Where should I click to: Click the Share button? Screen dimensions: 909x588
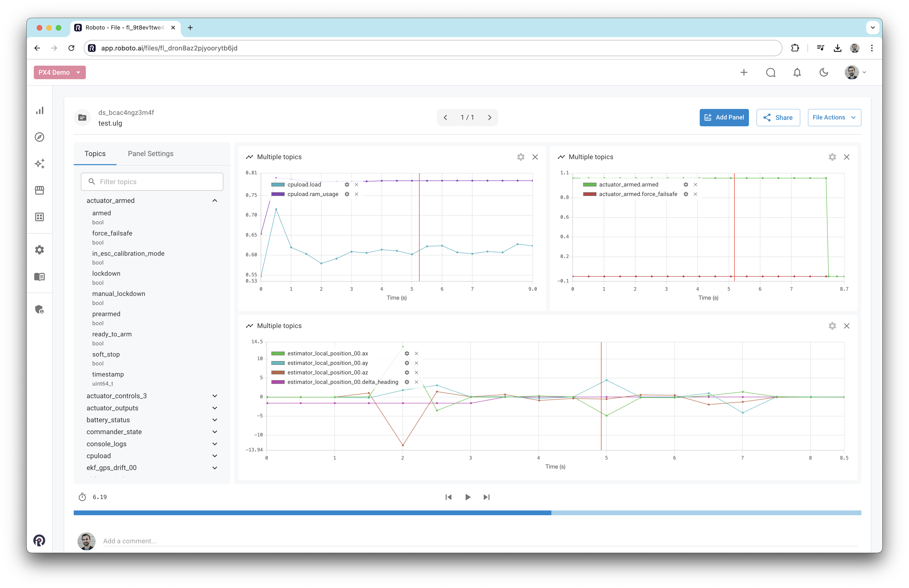(778, 118)
